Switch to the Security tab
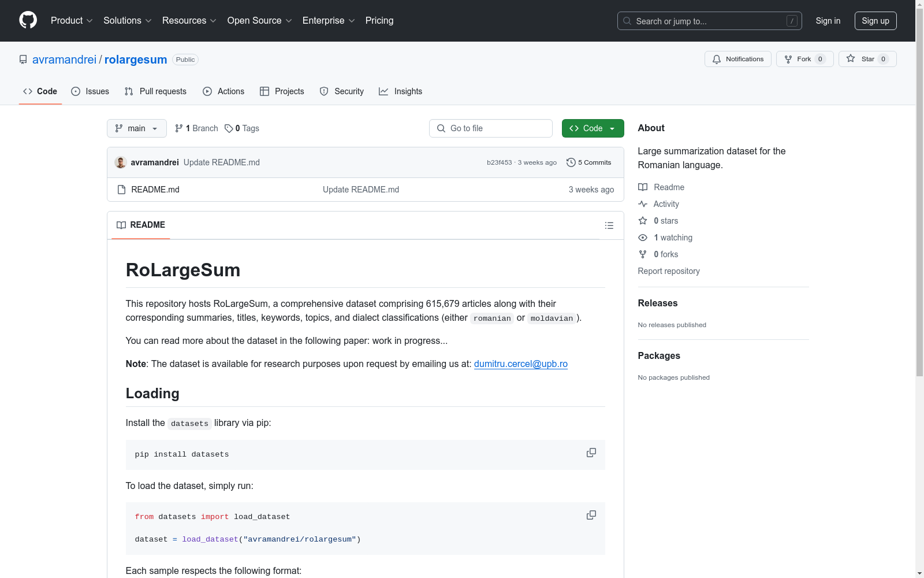 pos(342,91)
